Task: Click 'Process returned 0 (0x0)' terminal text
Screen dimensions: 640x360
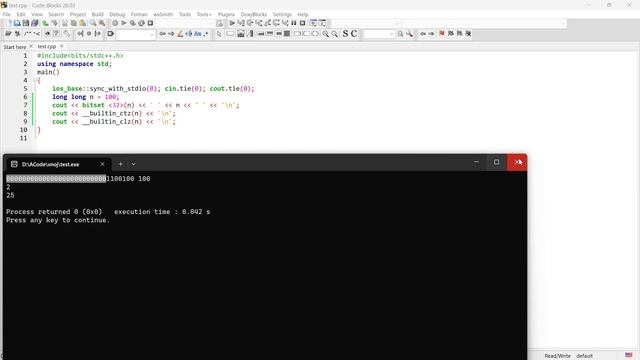Action: 54,212
